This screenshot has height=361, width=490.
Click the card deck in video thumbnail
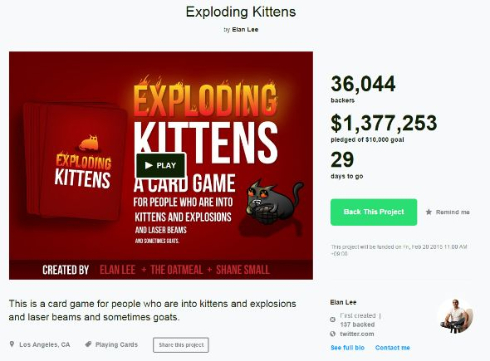click(x=75, y=161)
